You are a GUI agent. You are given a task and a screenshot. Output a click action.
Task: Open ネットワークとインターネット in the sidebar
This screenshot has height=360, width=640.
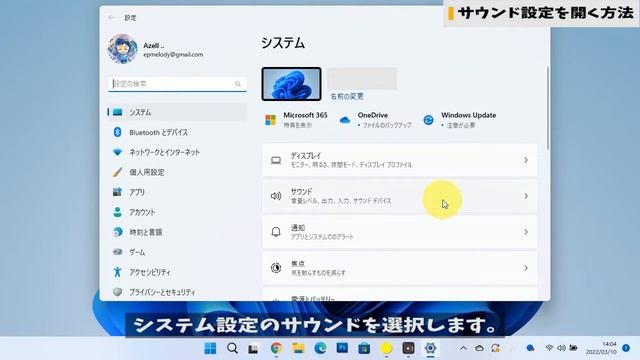[x=177, y=152]
